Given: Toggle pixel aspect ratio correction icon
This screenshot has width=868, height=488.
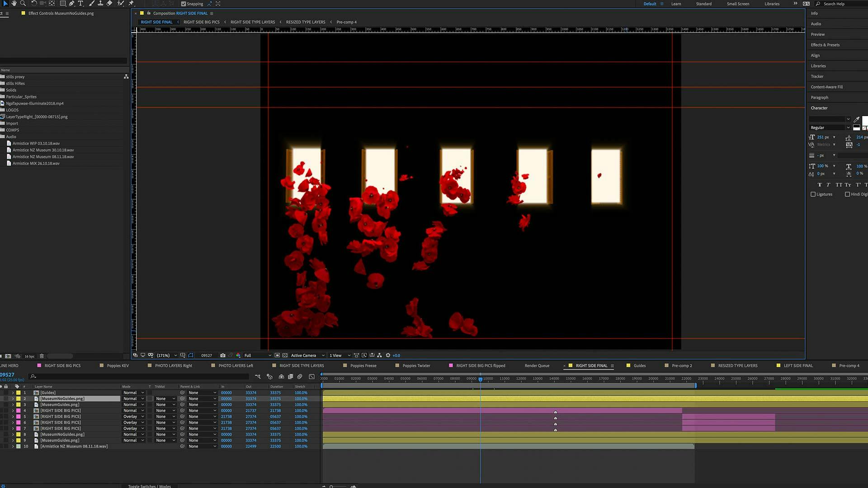Looking at the screenshot, I should tap(356, 356).
